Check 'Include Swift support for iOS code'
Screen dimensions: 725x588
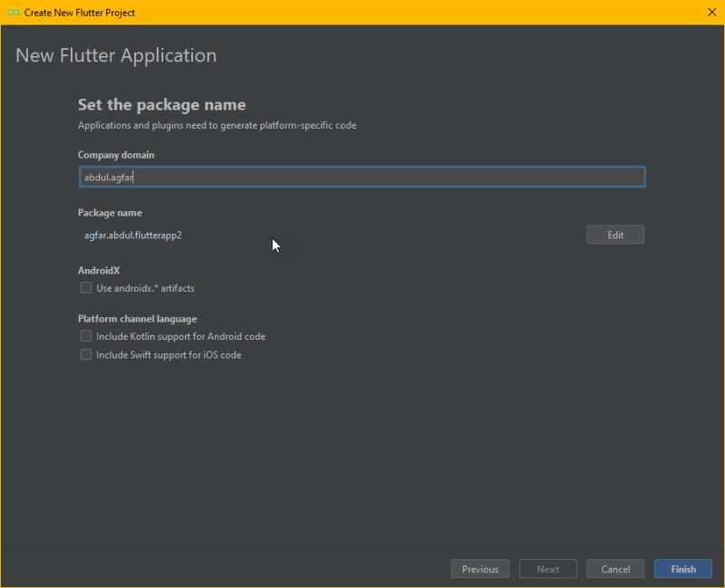pyautogui.click(x=85, y=354)
